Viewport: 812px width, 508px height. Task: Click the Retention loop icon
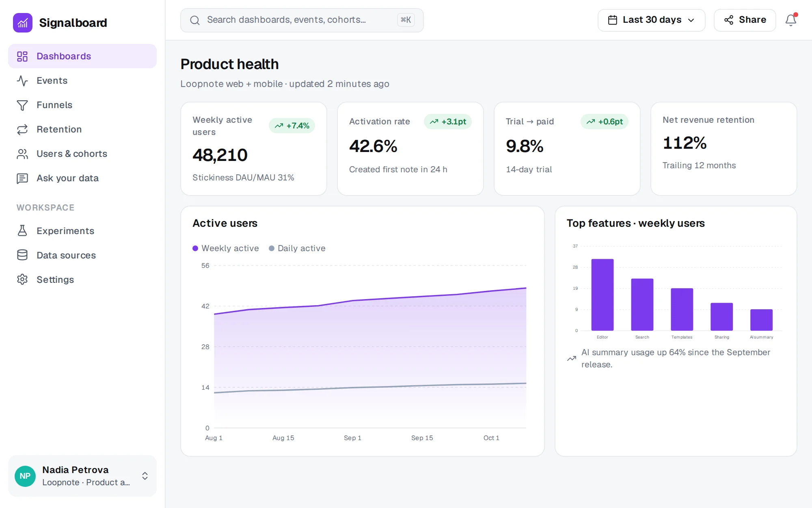pyautogui.click(x=22, y=129)
